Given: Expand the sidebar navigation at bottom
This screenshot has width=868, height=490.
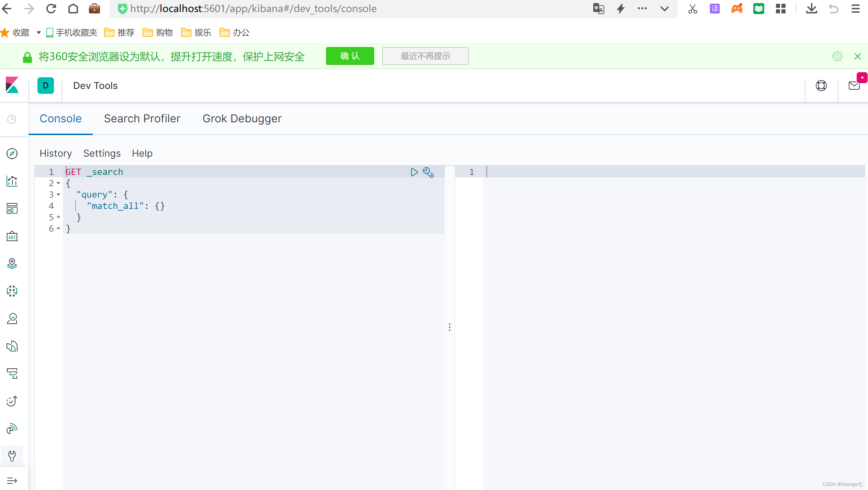Looking at the screenshot, I should point(12,480).
